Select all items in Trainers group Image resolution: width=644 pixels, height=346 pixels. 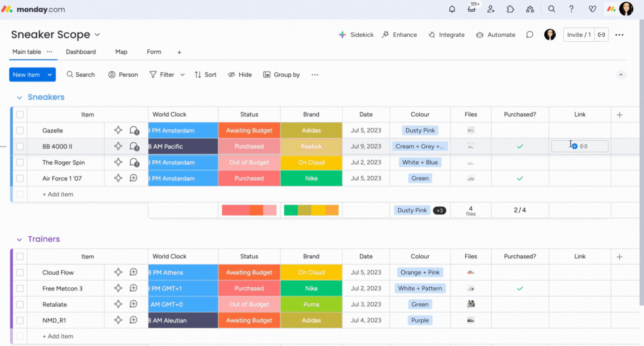tap(20, 256)
